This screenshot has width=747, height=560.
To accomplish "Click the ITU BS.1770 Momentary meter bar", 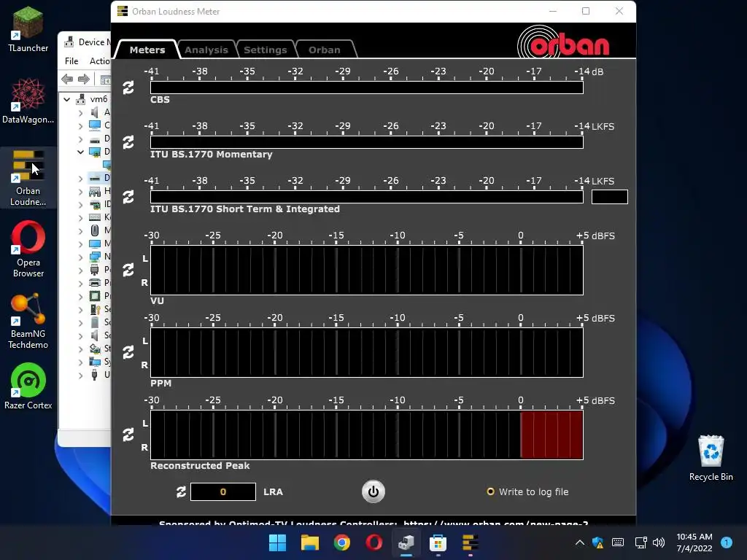I will [x=367, y=142].
